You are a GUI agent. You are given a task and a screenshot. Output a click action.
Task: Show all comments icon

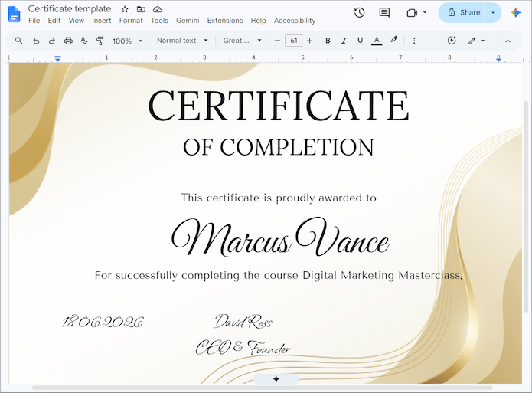pos(384,13)
